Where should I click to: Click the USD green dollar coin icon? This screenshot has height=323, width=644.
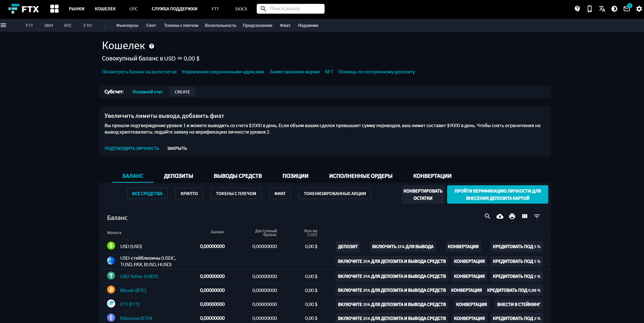(x=111, y=245)
